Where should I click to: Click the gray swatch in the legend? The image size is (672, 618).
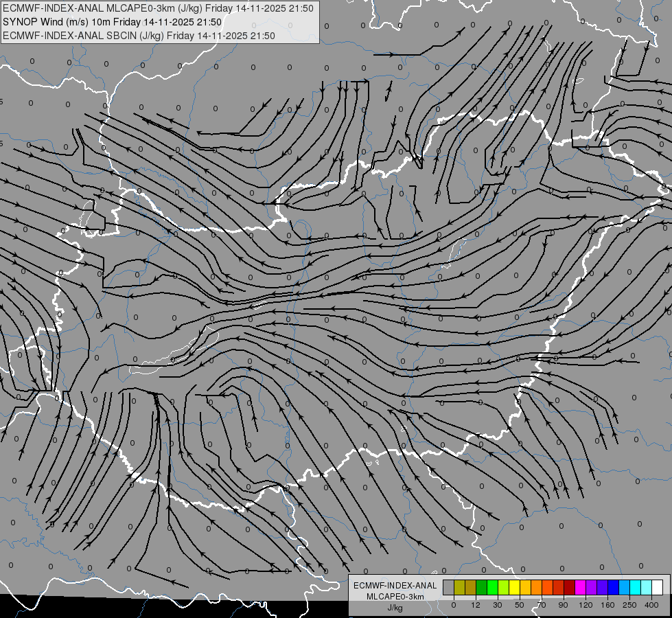point(449,587)
